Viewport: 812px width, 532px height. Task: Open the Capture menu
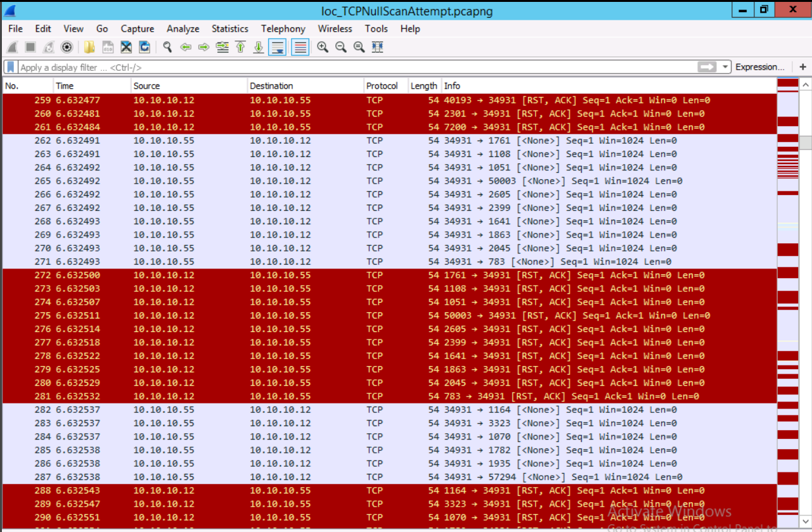pos(138,28)
